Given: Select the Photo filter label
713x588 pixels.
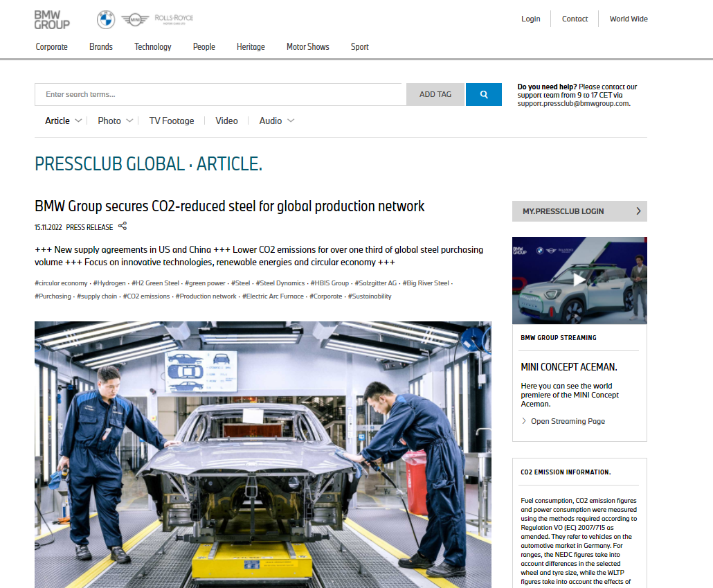Looking at the screenshot, I should (x=109, y=121).
